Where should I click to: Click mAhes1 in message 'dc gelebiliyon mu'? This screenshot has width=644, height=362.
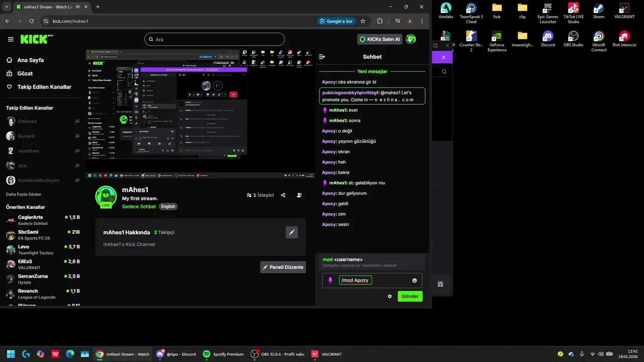click(x=338, y=183)
